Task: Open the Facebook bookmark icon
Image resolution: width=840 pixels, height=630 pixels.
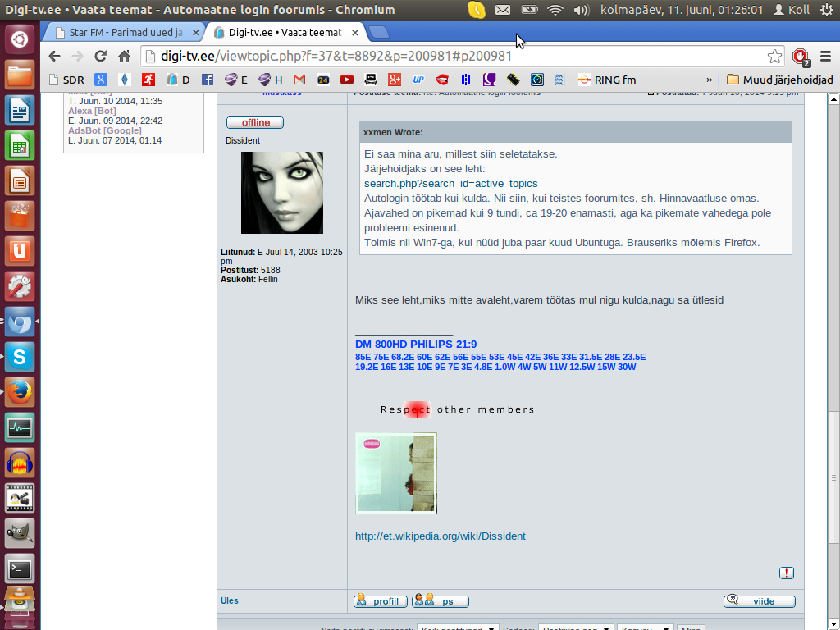Action: pos(208,80)
